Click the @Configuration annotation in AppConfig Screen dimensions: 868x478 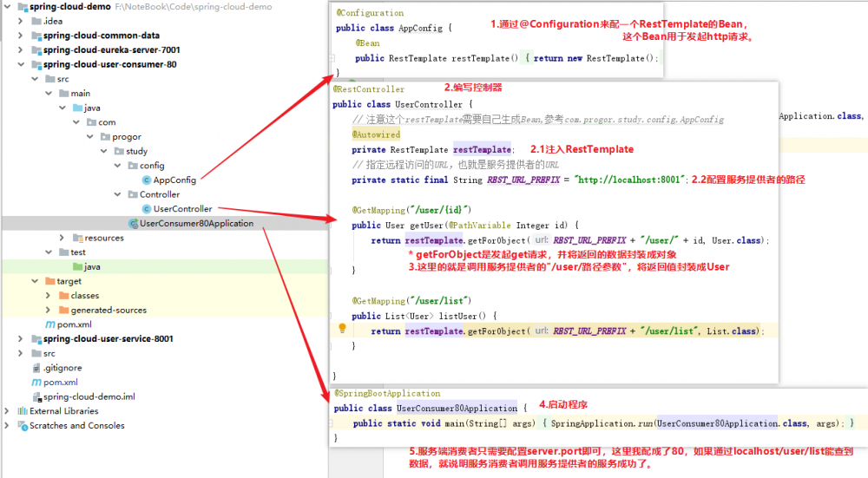point(370,13)
